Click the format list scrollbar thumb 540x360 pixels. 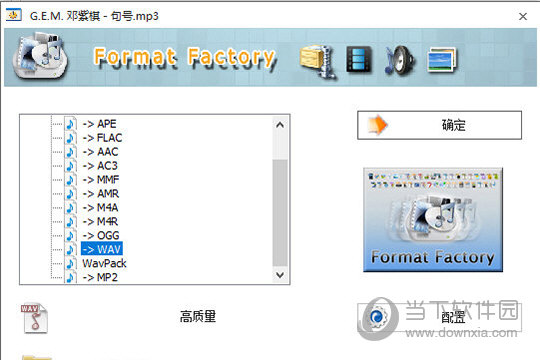[280, 213]
